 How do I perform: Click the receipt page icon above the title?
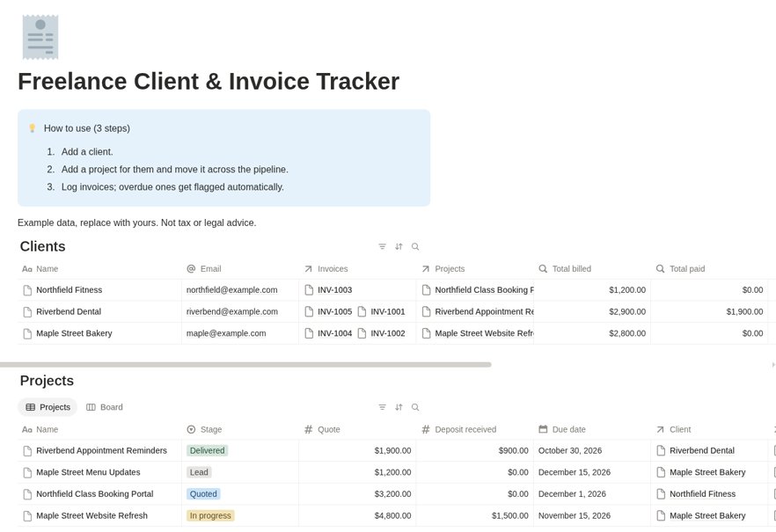point(40,37)
